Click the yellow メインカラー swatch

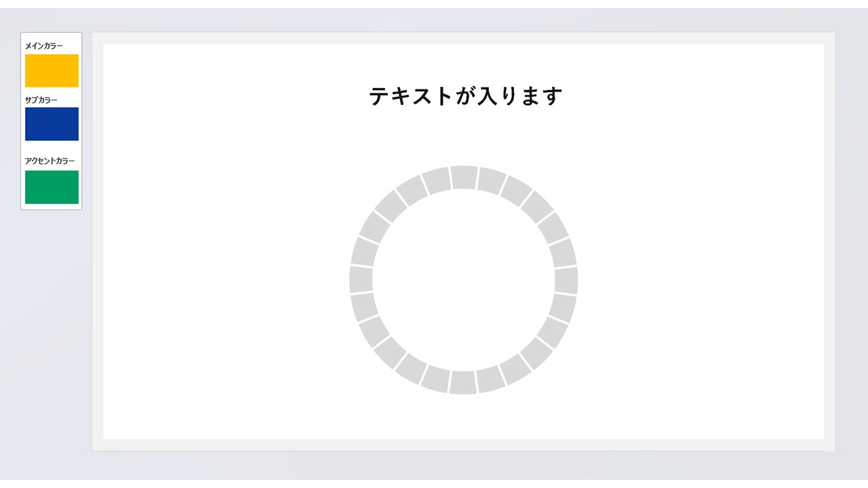(x=52, y=70)
